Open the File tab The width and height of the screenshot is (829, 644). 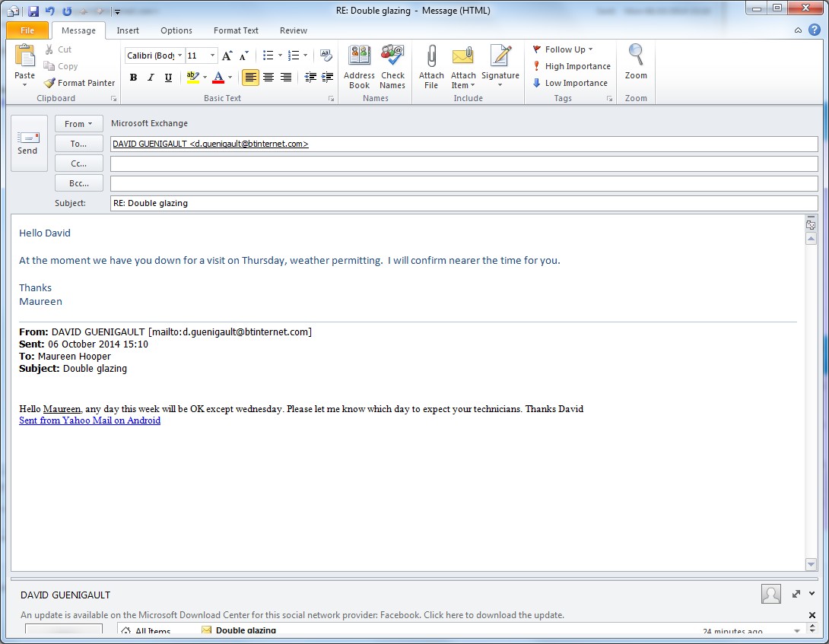pos(27,30)
